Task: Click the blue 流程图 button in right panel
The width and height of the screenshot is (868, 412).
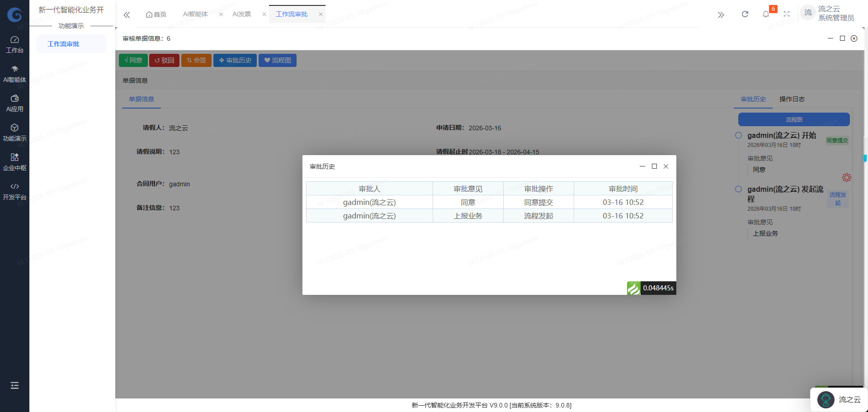Action: tap(793, 119)
